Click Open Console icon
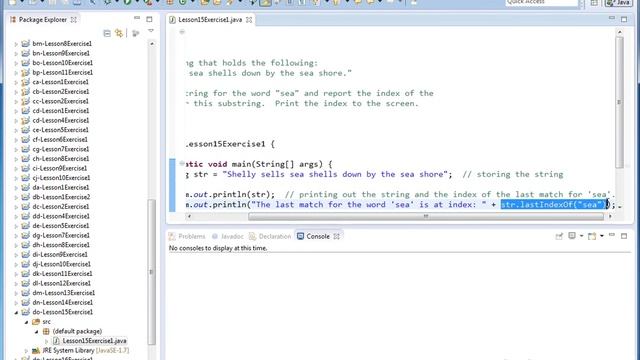640x360 pixels. click(592, 236)
